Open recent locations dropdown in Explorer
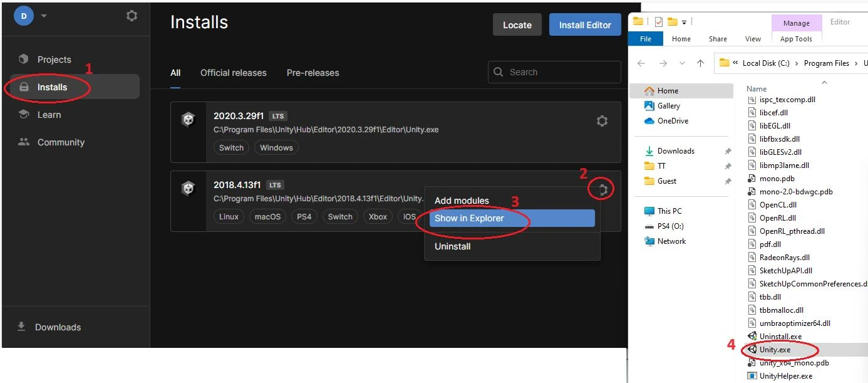 point(683,63)
